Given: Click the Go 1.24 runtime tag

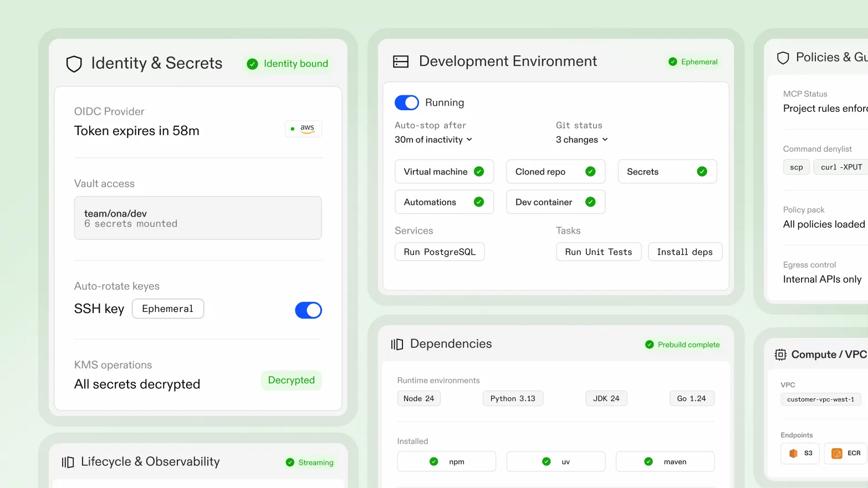Looking at the screenshot, I should tap(692, 399).
